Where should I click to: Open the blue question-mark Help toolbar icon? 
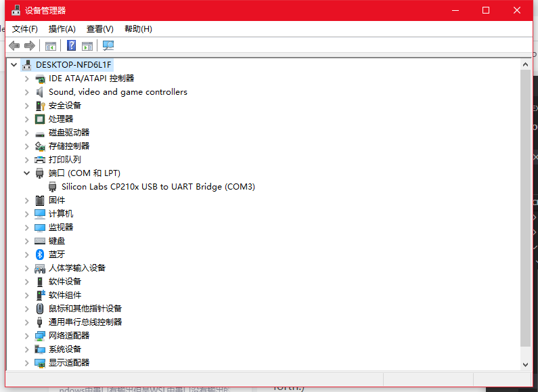[x=71, y=45]
